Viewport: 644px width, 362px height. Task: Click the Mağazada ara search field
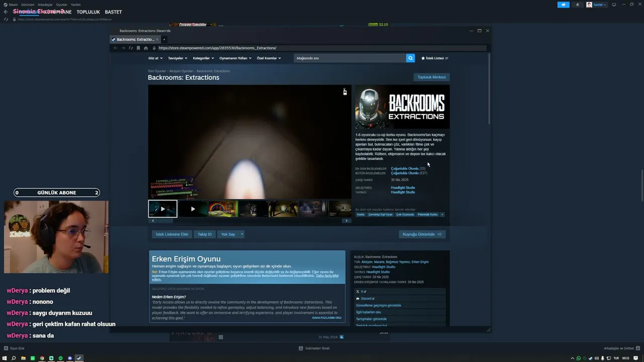click(350, 58)
